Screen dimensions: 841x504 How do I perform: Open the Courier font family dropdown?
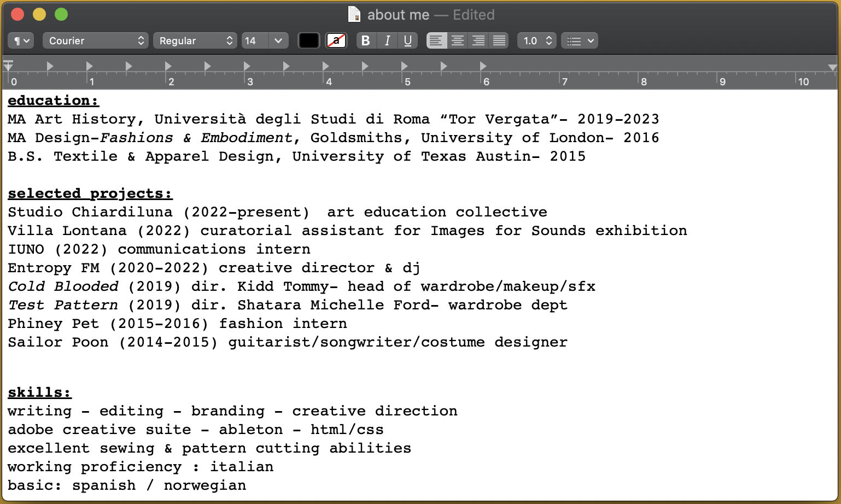point(95,40)
